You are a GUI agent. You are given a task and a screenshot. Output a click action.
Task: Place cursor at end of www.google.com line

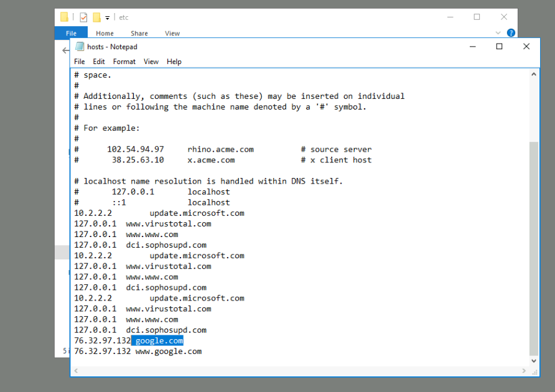(x=202, y=352)
